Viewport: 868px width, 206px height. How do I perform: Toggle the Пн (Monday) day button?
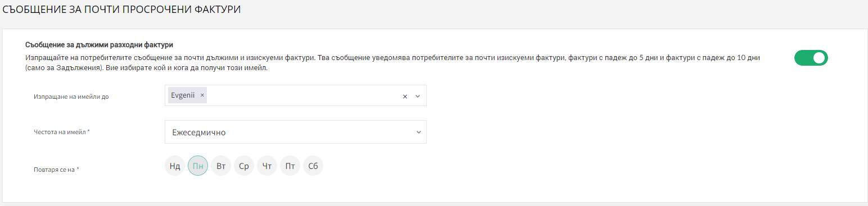point(198,166)
